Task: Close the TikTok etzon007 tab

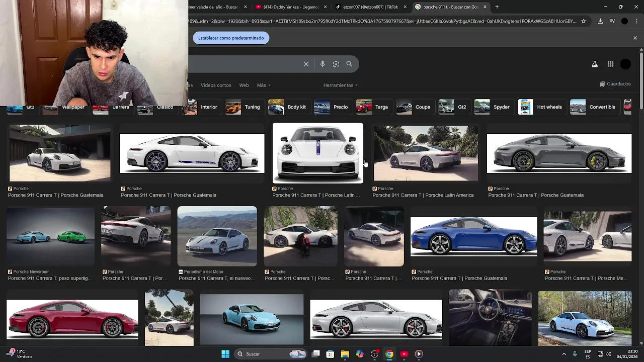Action: [x=405, y=7]
